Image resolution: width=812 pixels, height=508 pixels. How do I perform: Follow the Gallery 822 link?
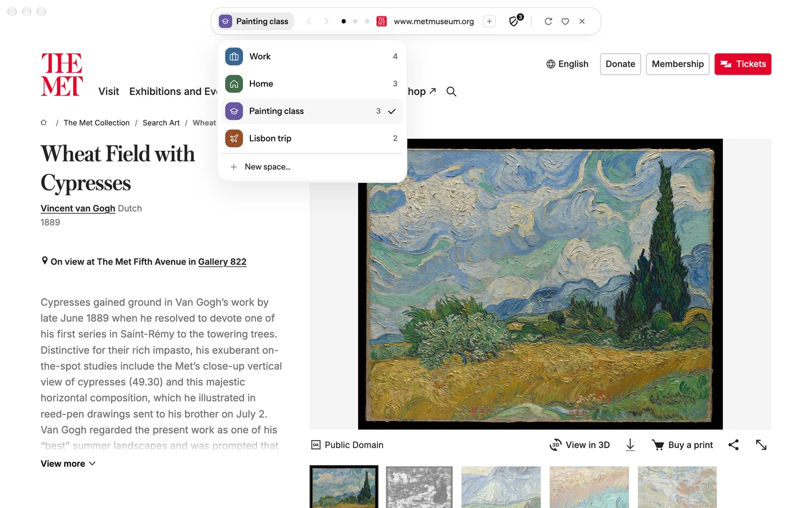(x=222, y=261)
